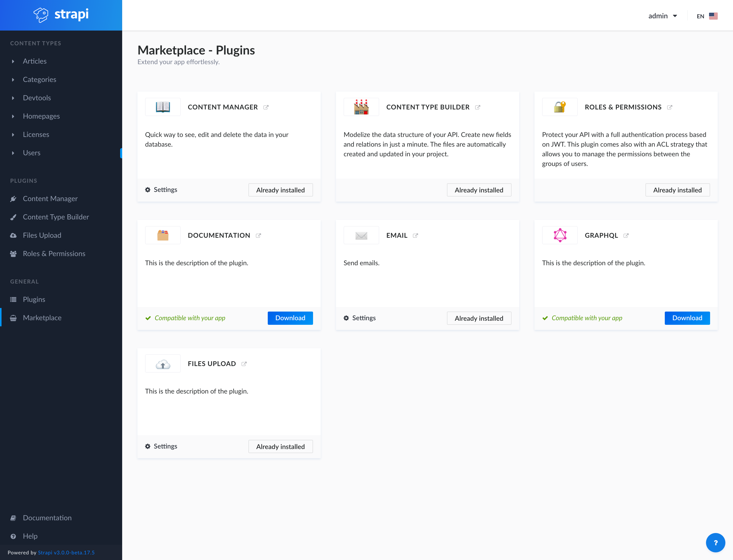Open Settings text link for Email plugin

(364, 318)
